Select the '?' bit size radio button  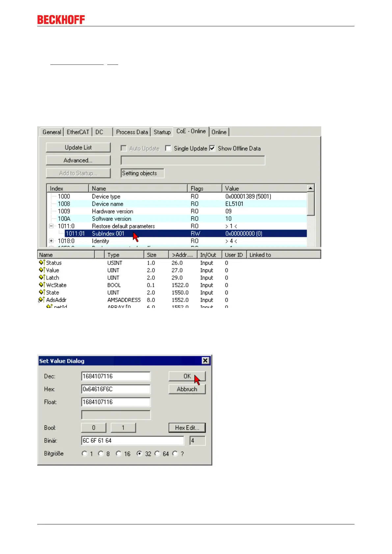pyautogui.click(x=175, y=454)
